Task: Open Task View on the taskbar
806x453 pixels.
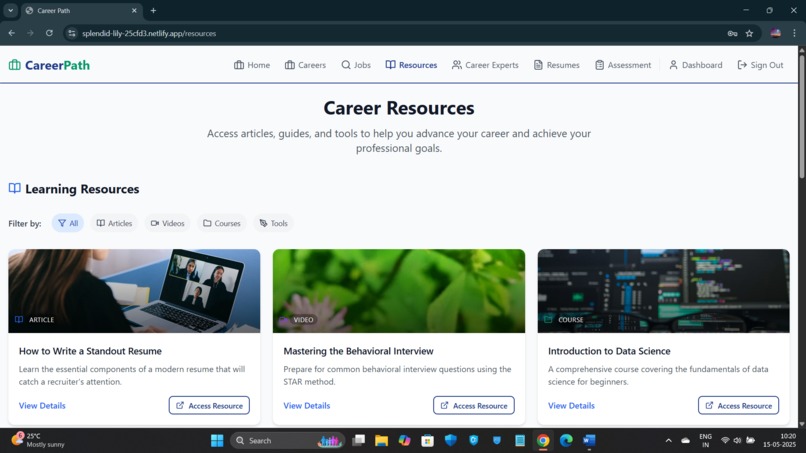Action: (358, 441)
